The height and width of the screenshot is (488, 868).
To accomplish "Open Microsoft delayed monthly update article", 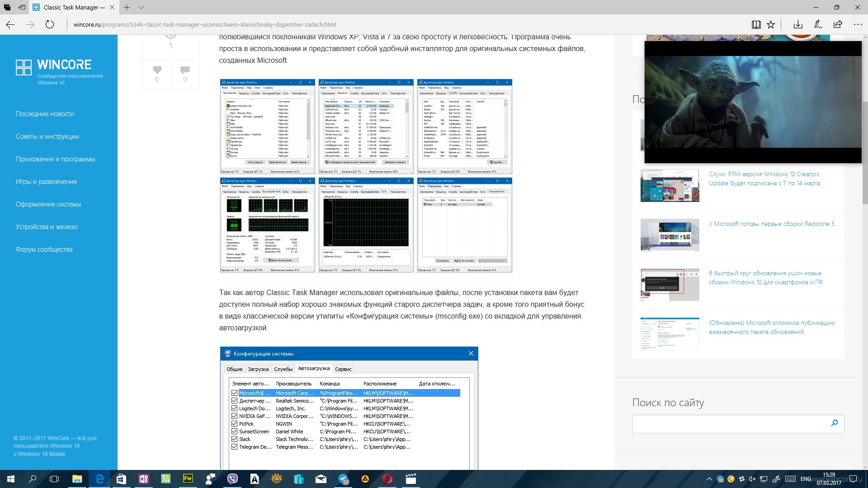I will (771, 327).
